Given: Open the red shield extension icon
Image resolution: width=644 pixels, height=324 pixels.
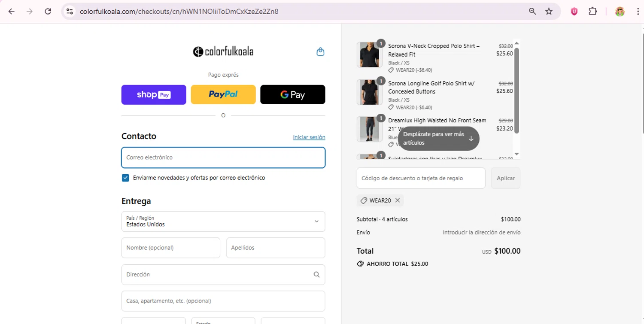Looking at the screenshot, I should [574, 12].
